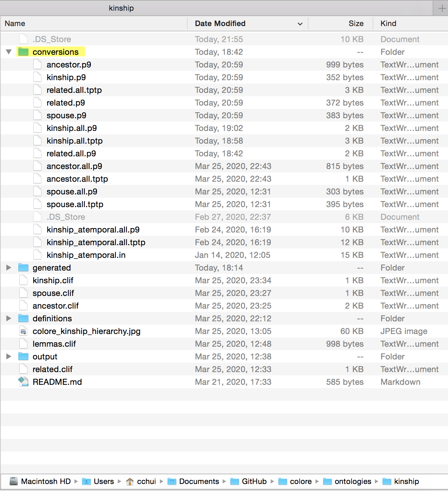Go to ontologies in the path bar
Image resolution: width=448 pixels, height=491 pixels.
[x=353, y=481]
